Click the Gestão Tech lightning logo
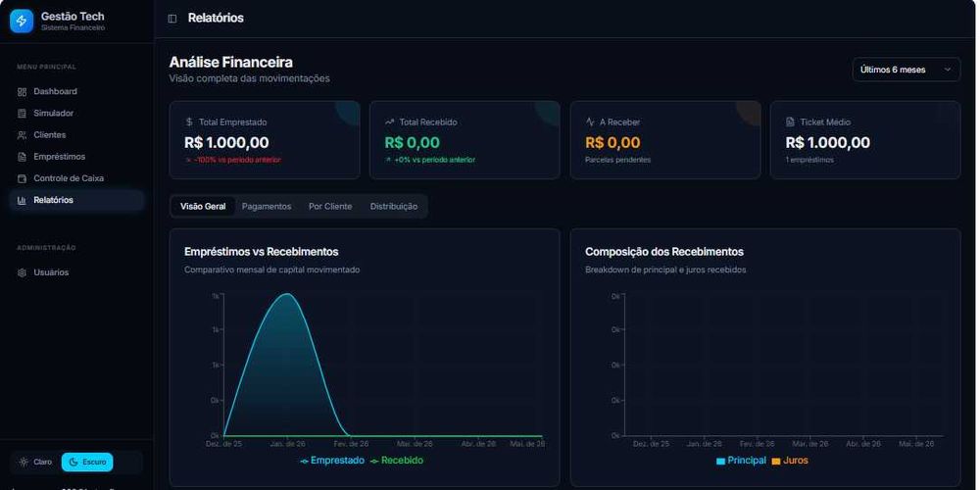The image size is (980, 490). (22, 22)
